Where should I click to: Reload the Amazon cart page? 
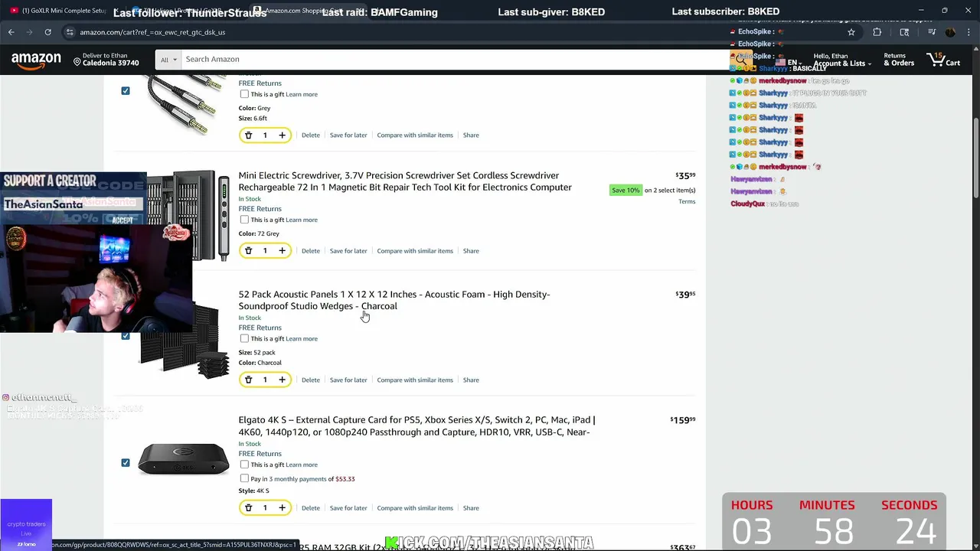47,32
